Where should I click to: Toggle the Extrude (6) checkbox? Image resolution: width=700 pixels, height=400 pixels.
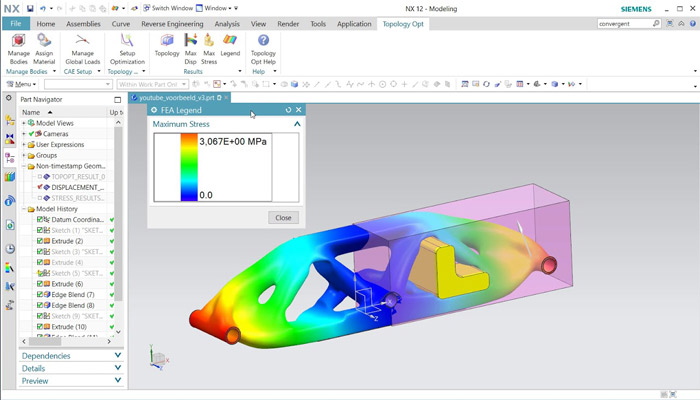[x=40, y=283]
